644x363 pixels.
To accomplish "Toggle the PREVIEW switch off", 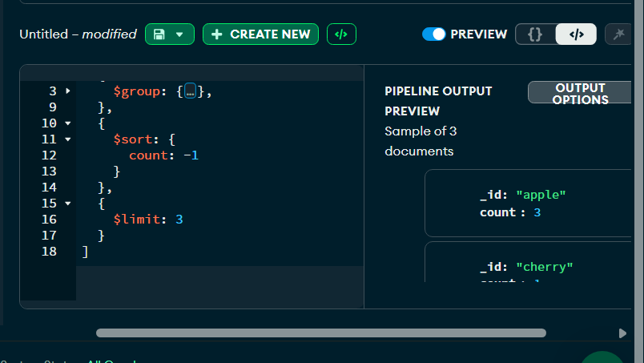I will 433,34.
